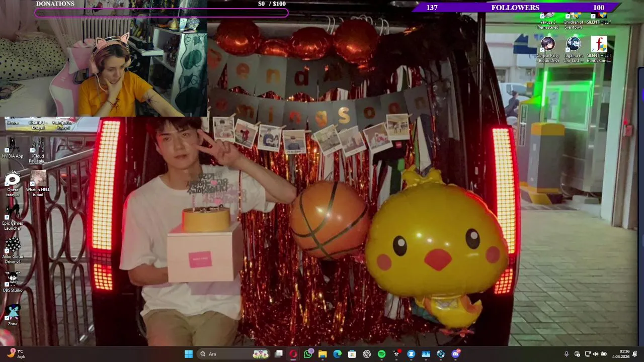
Task: Open the NVIDIA App desktop shortcut
Action: [x=13, y=148]
